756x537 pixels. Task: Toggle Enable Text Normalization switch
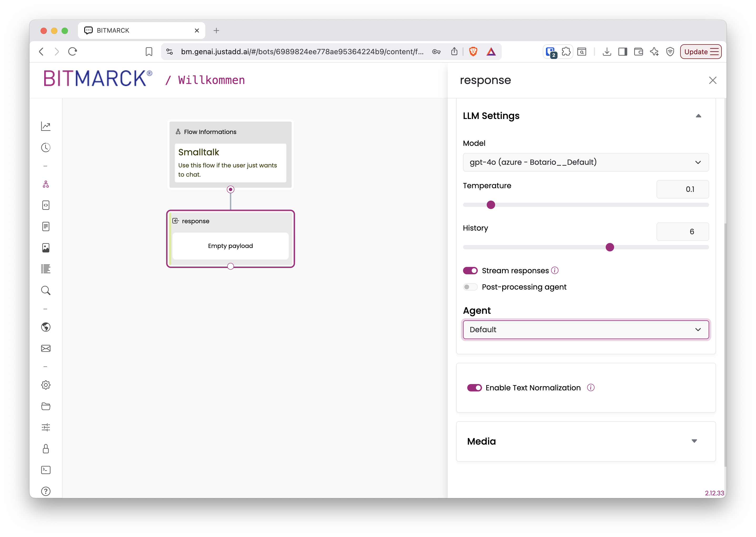pyautogui.click(x=474, y=387)
